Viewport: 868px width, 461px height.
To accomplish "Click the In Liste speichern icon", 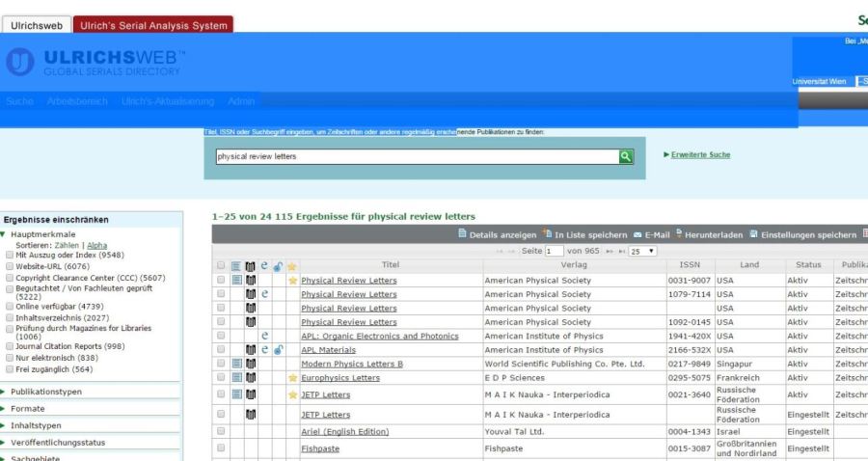I will click(547, 234).
